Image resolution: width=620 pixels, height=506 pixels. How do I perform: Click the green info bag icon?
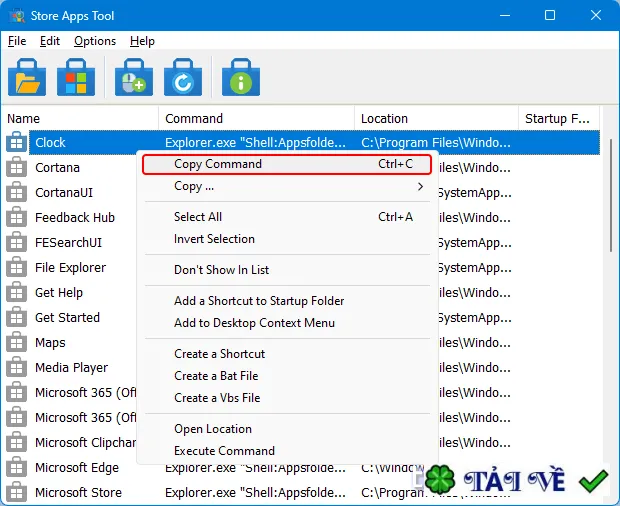[241, 77]
